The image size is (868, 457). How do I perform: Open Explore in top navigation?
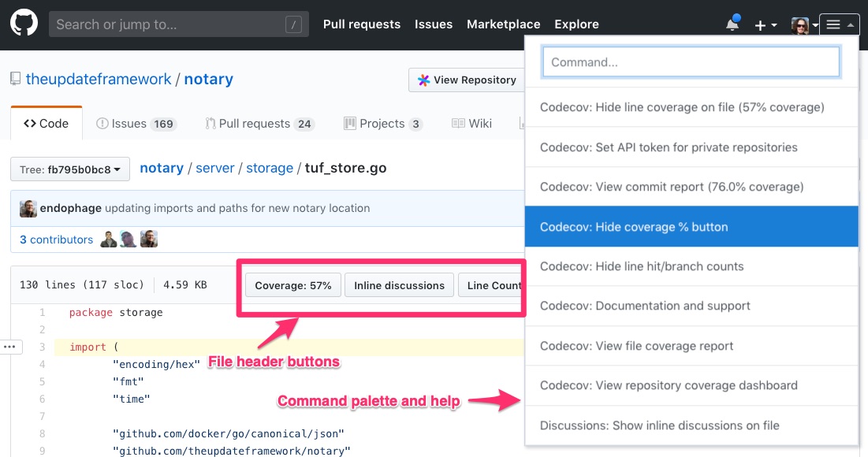point(576,24)
